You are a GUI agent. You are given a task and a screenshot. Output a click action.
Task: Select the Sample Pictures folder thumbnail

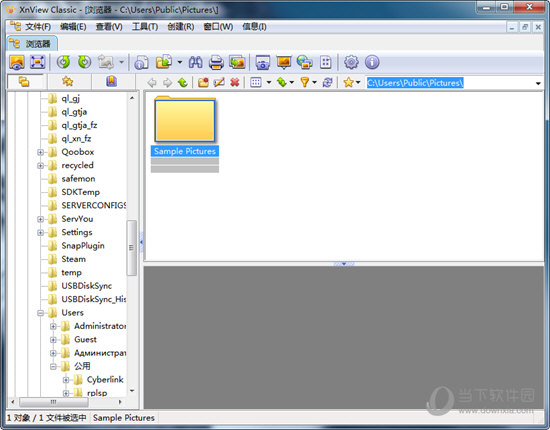click(x=185, y=126)
